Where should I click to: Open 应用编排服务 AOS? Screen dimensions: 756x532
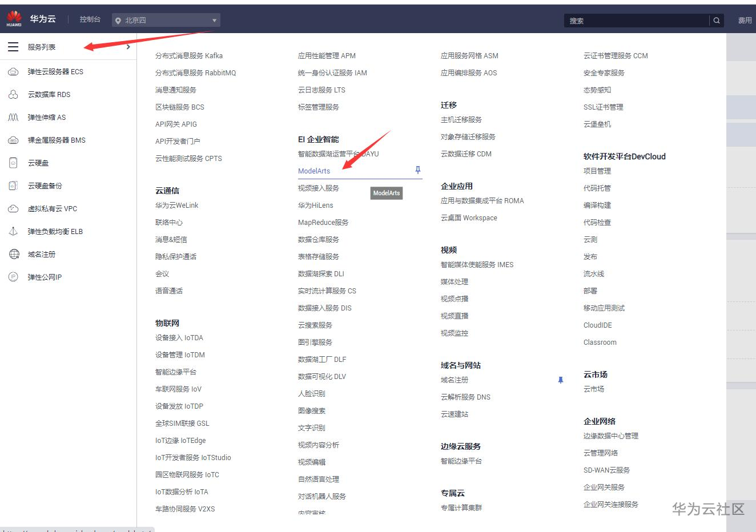coord(469,72)
